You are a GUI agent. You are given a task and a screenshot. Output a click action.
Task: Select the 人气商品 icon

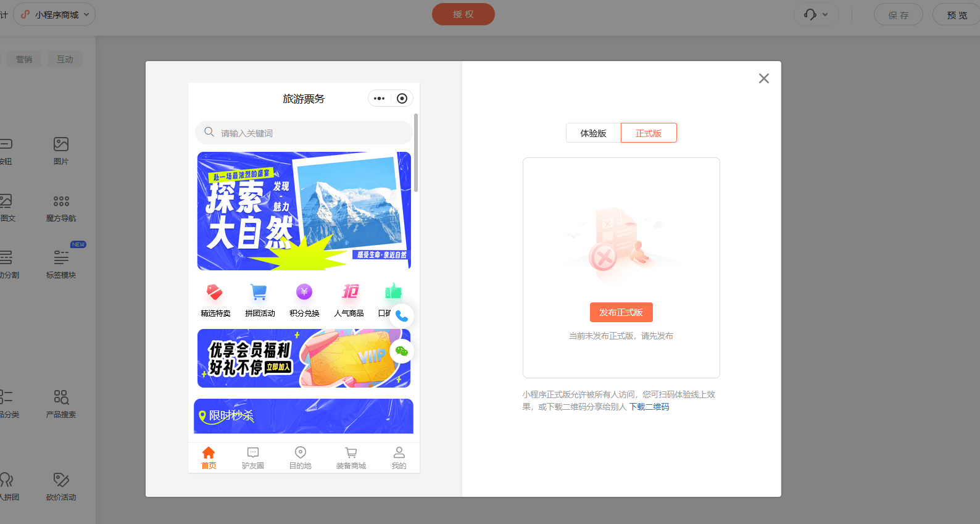pyautogui.click(x=349, y=292)
